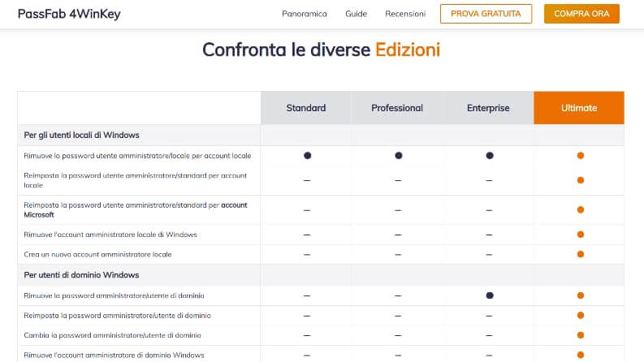Open the Guide navigation item
Screen dimensions: 644x362
pyautogui.click(x=356, y=14)
